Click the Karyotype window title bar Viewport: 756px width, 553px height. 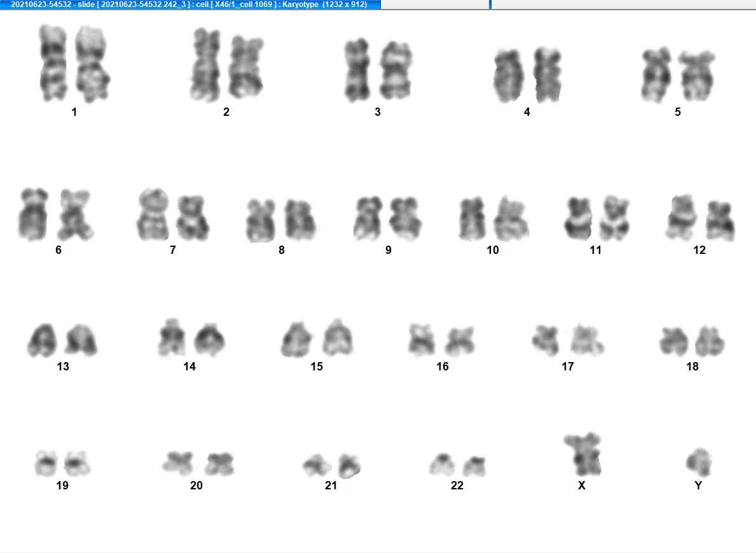pyautogui.click(x=191, y=4)
